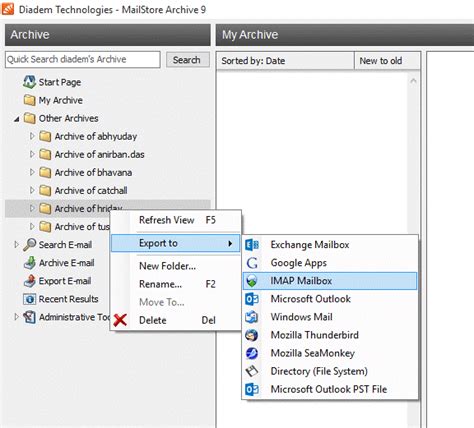Click the Archive E-mail icon

(29, 263)
